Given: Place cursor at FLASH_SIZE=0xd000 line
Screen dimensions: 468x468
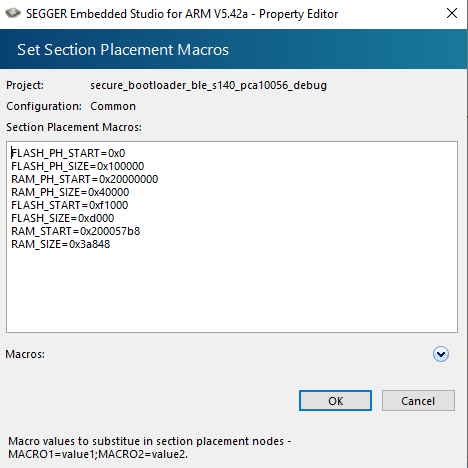Looking at the screenshot, I should 63,218.
